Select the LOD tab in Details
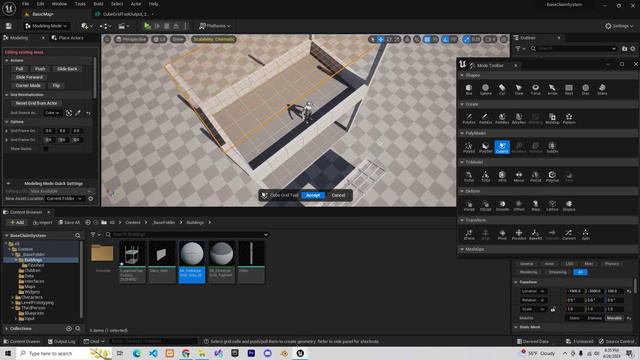Screen dimensions: 640x360 [x=569, y=264]
